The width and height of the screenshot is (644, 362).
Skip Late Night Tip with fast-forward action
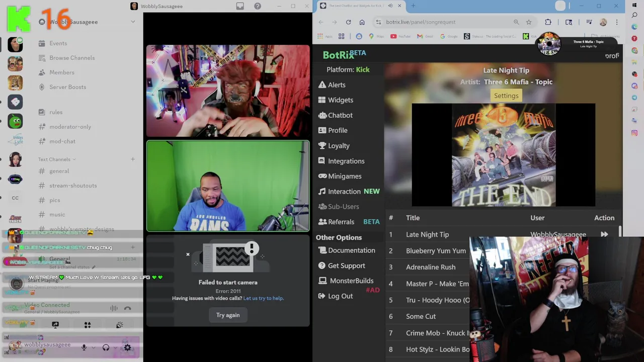point(604,234)
